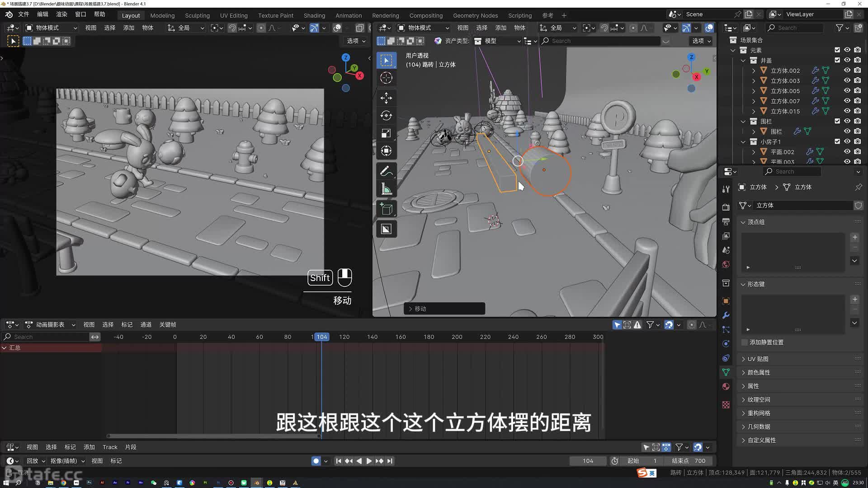Expand the 移动 operator panel
This screenshot has width=868, height=488.
(x=444, y=309)
